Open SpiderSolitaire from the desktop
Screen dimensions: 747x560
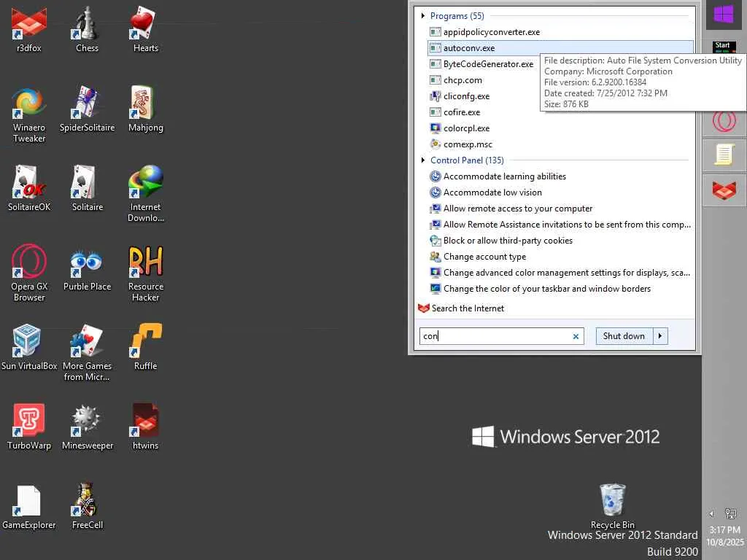[x=88, y=109]
